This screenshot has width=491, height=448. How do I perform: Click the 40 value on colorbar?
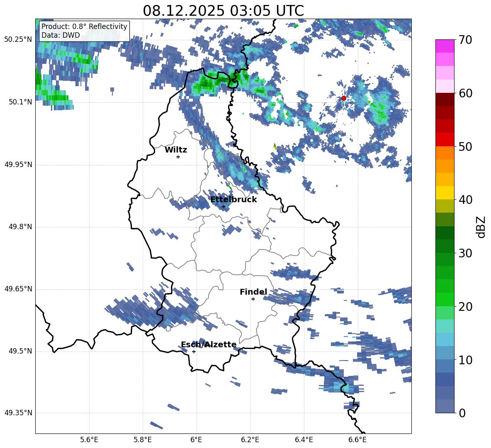[465, 200]
